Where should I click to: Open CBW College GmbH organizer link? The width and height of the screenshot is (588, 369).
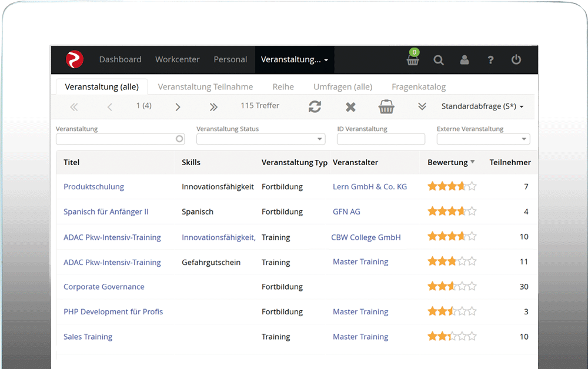[x=366, y=237]
